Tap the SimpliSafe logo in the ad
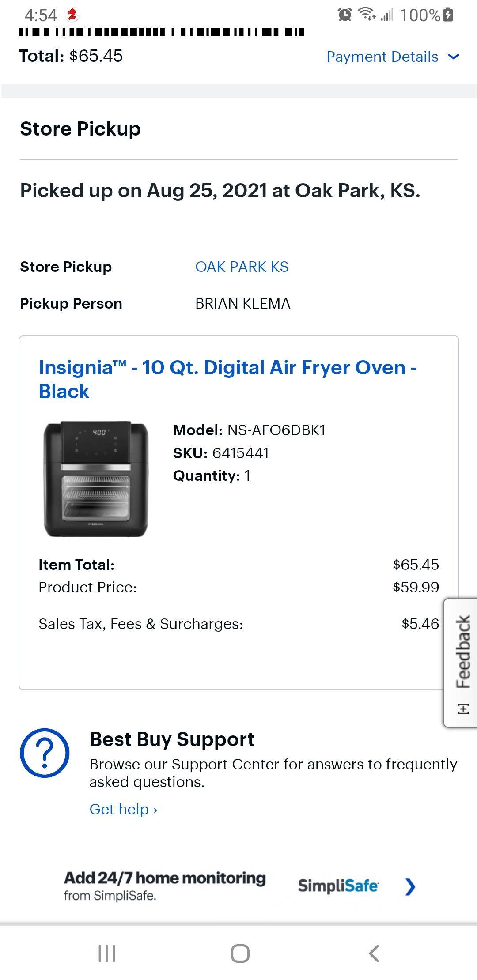The image size is (477, 980). click(x=338, y=886)
